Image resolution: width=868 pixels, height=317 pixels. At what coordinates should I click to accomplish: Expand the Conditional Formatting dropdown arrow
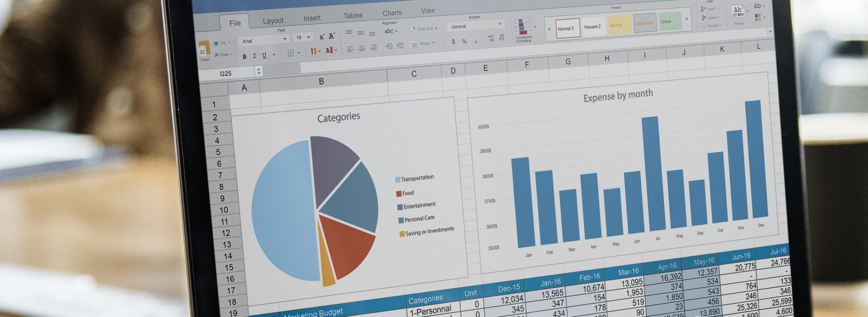click(x=535, y=27)
